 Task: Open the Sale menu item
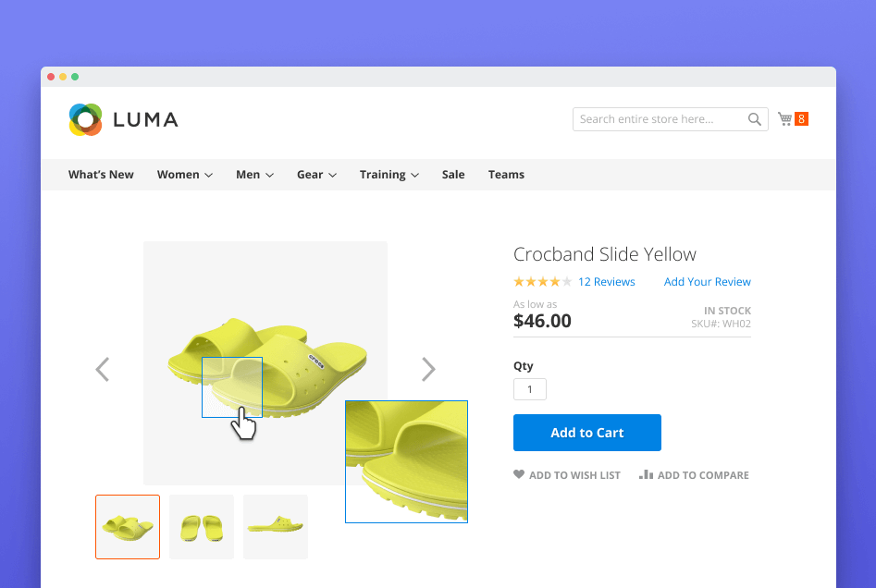(453, 175)
